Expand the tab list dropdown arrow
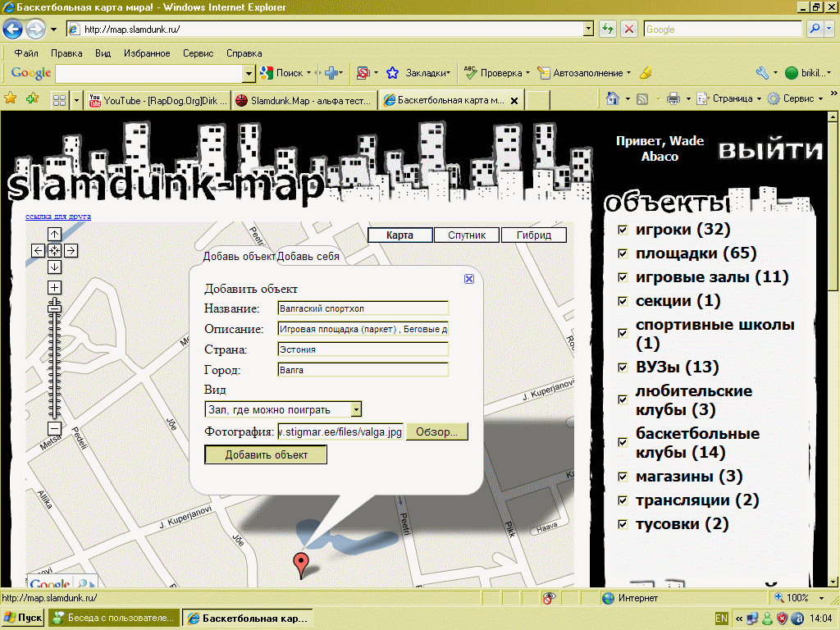 (x=76, y=100)
